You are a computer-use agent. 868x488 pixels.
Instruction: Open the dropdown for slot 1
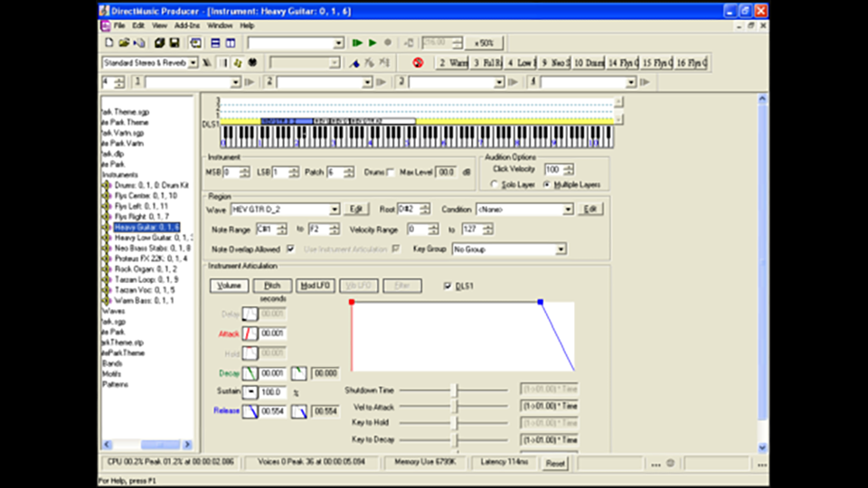pos(235,82)
